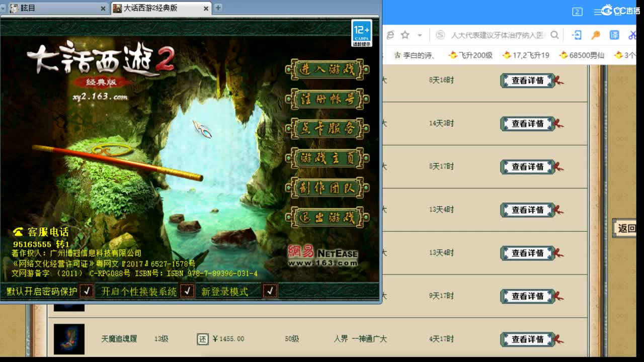Go to 游戏主页 game homepage
The width and height of the screenshot is (644, 362).
327,158
